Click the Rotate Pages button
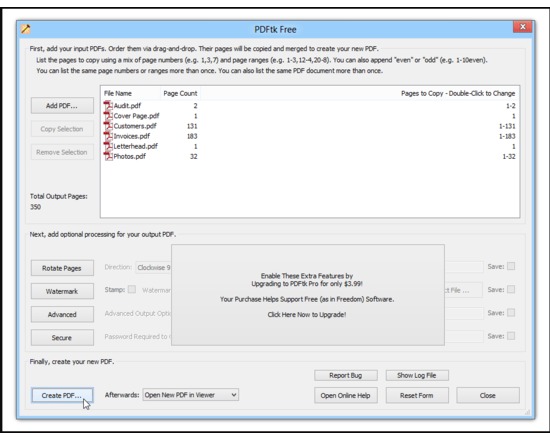The width and height of the screenshot is (550, 440). point(62,268)
